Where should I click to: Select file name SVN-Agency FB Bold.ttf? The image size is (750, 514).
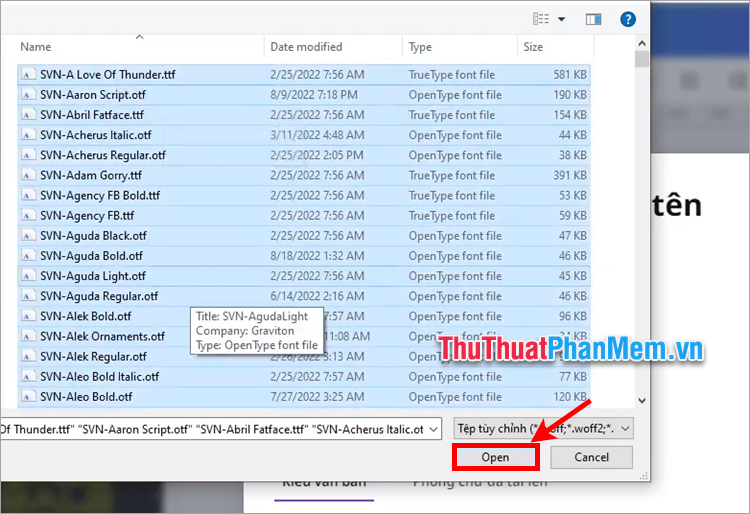pyautogui.click(x=100, y=195)
